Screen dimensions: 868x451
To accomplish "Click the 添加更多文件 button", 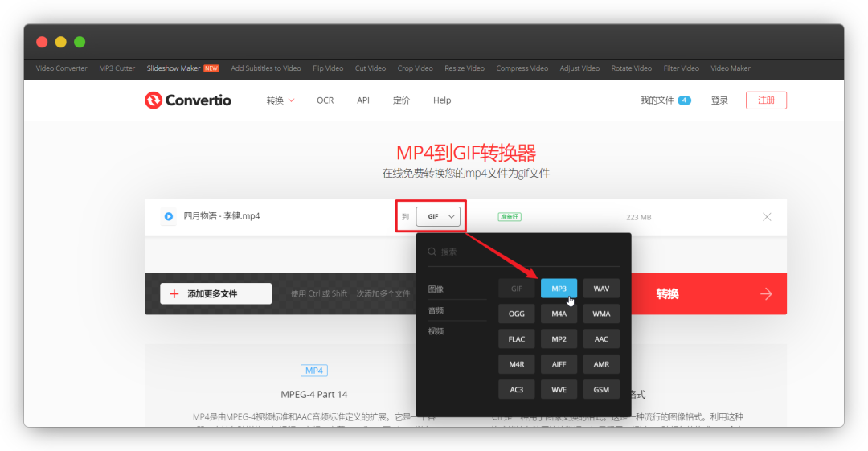I will tap(216, 293).
